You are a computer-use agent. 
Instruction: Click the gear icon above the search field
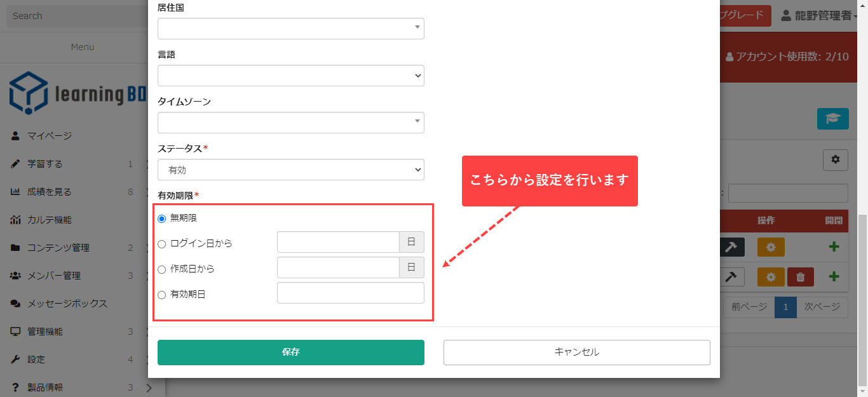click(835, 160)
